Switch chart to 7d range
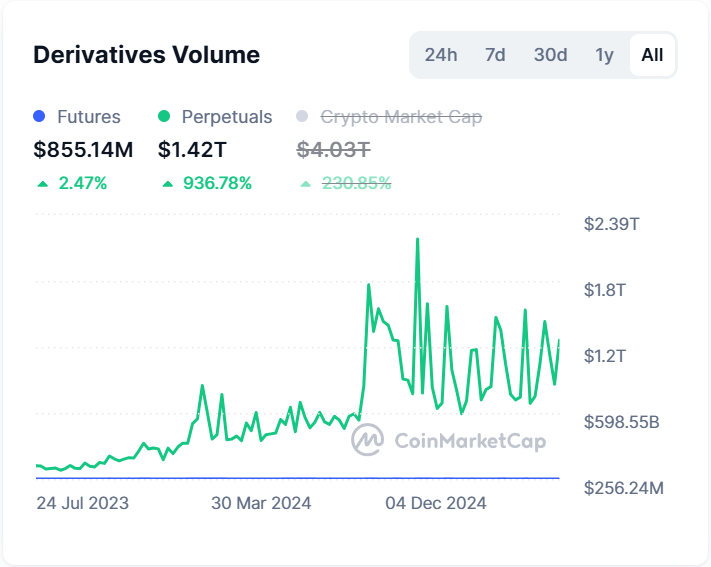711x567 pixels. tap(495, 55)
